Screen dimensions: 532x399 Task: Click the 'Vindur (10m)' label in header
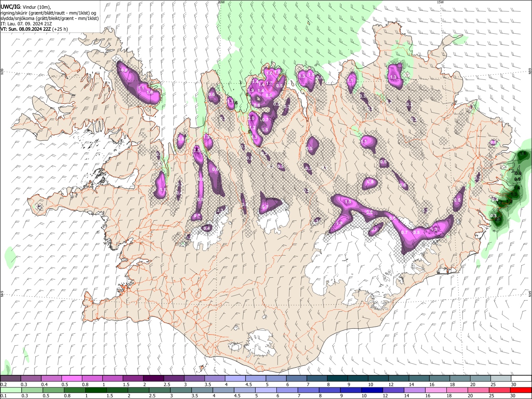tap(36, 7)
